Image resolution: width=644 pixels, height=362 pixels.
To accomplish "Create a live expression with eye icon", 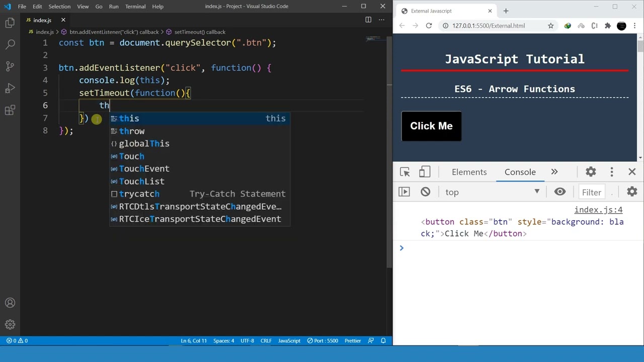I will coord(560,192).
